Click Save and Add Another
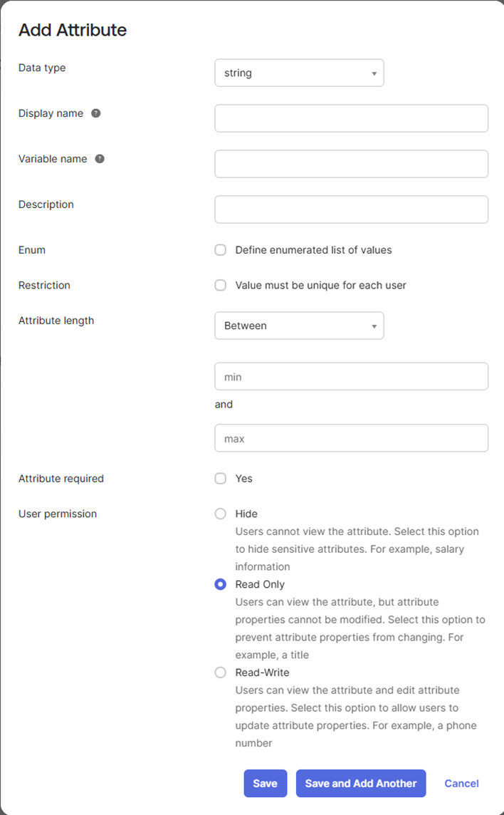The width and height of the screenshot is (504, 815). [x=361, y=783]
